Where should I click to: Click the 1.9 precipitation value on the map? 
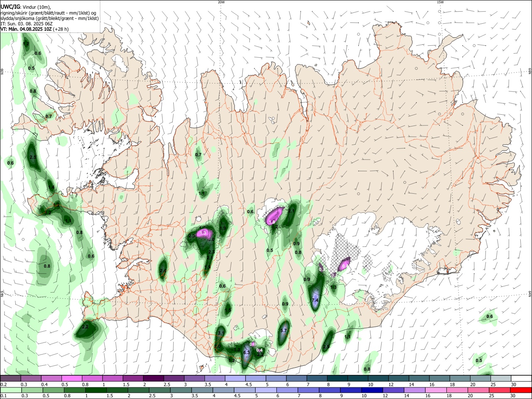coord(223,228)
